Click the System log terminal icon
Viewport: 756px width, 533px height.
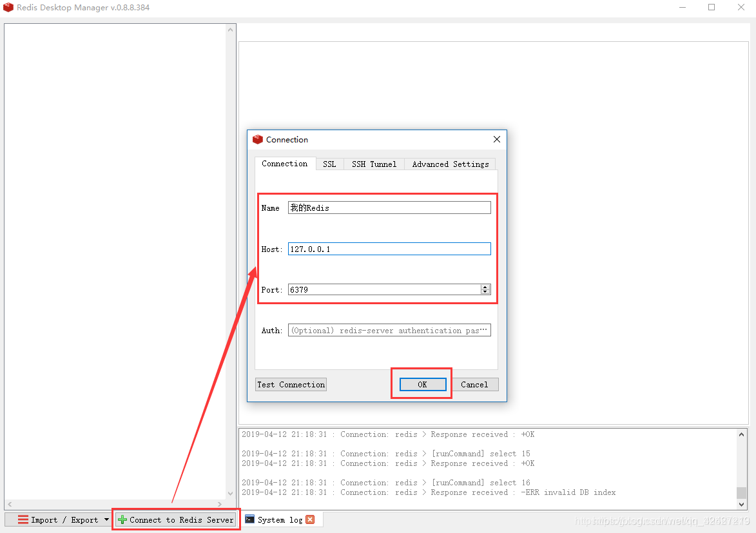click(250, 519)
